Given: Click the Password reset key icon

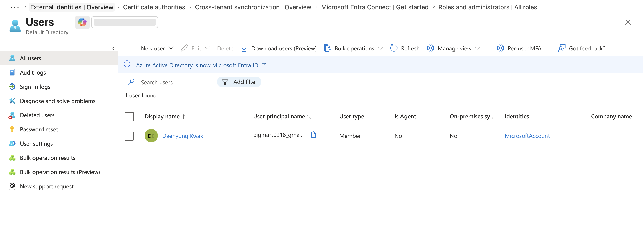Looking at the screenshot, I should (x=12, y=129).
